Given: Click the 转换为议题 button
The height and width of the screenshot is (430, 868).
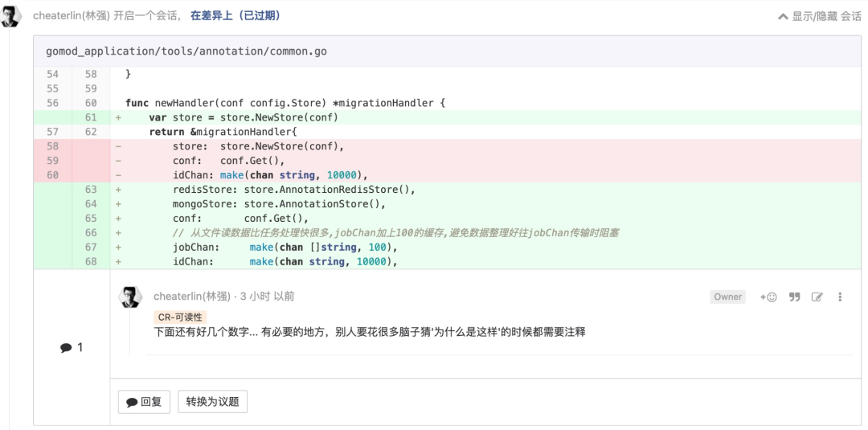Looking at the screenshot, I should click(212, 402).
